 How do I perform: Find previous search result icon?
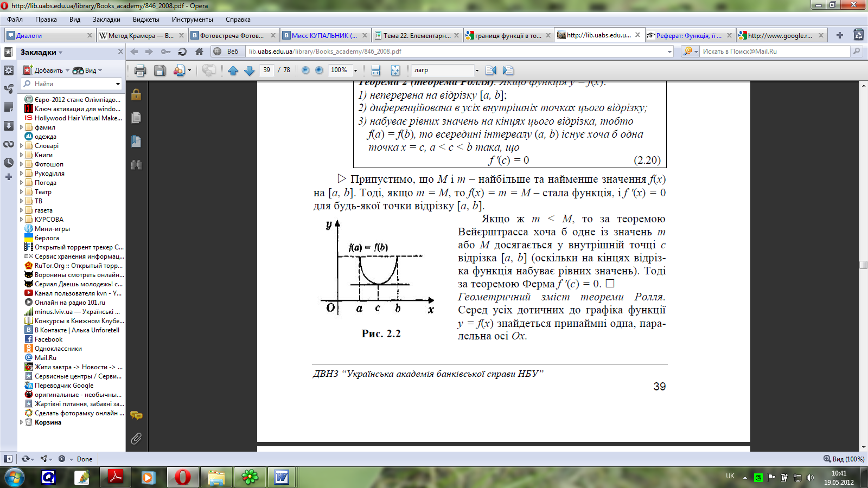tap(491, 70)
